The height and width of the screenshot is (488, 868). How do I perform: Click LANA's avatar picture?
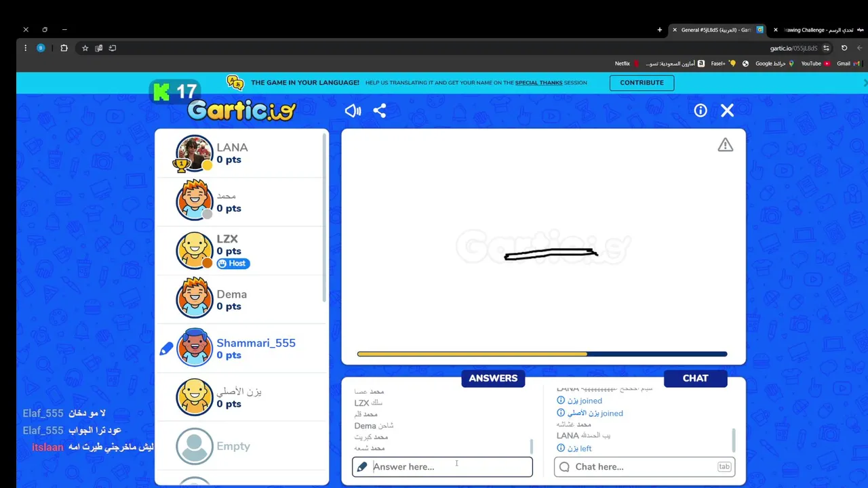click(x=195, y=154)
